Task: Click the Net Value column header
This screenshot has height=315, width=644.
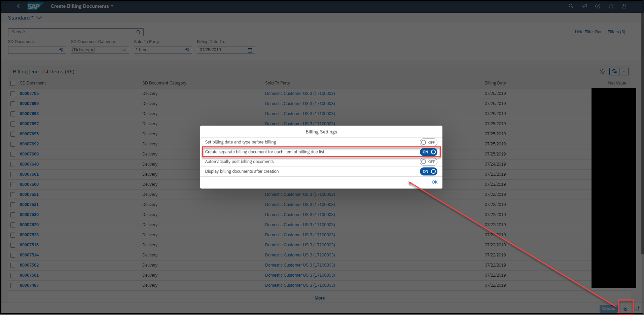Action: pos(617,83)
